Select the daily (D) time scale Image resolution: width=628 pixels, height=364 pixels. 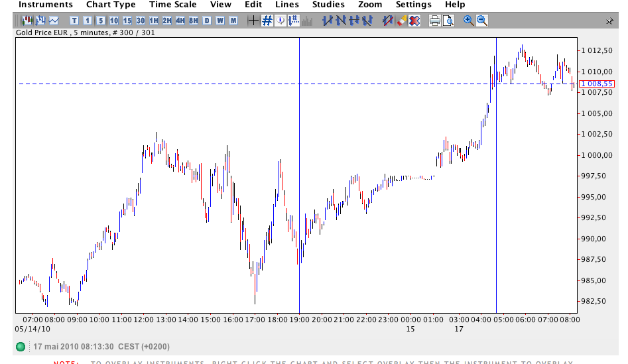[207, 21]
